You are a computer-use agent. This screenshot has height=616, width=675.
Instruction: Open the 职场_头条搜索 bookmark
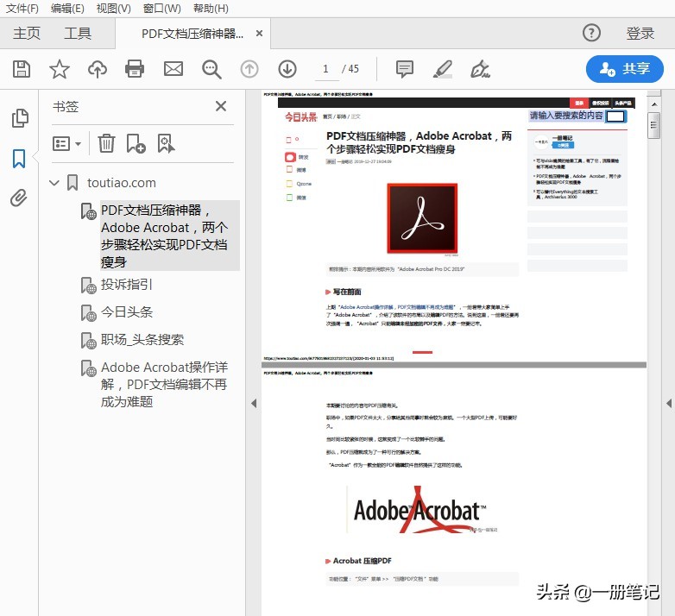tap(142, 339)
